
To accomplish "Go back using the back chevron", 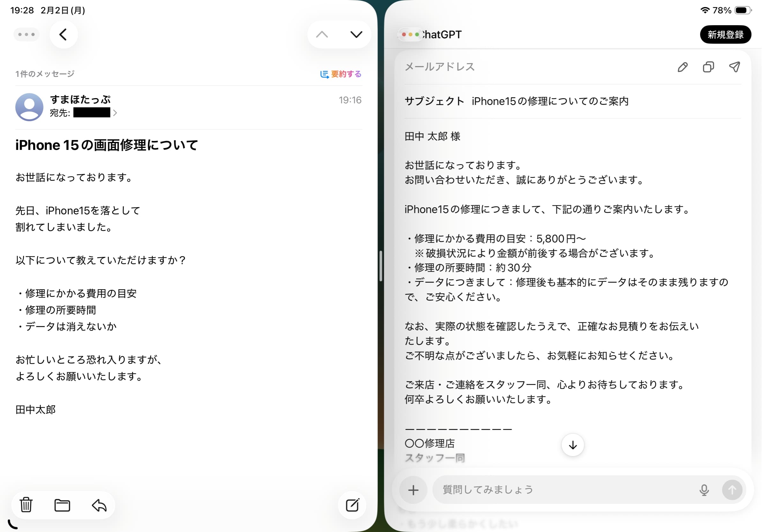I will pos(63,34).
